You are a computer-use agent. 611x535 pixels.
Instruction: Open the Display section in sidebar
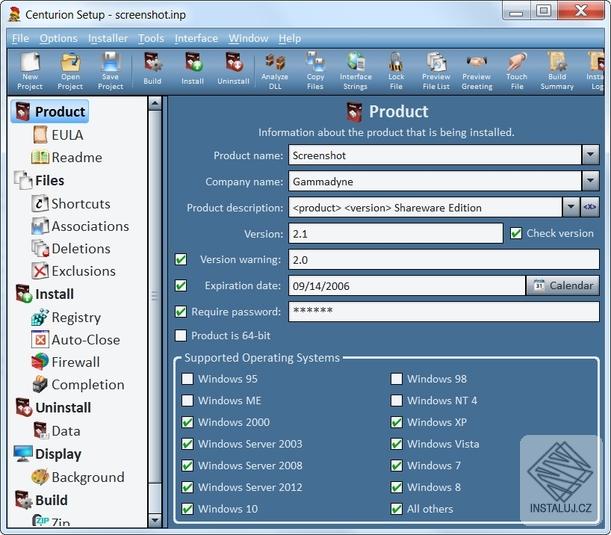tap(48, 454)
